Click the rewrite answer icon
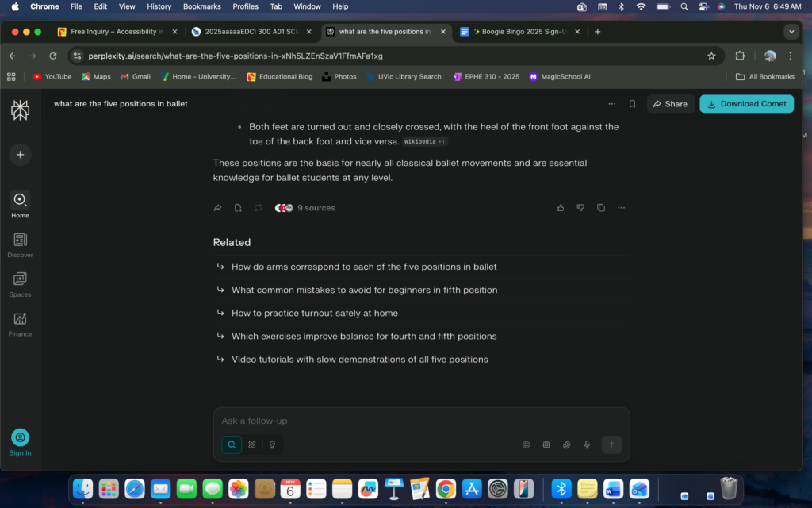 pos(259,208)
